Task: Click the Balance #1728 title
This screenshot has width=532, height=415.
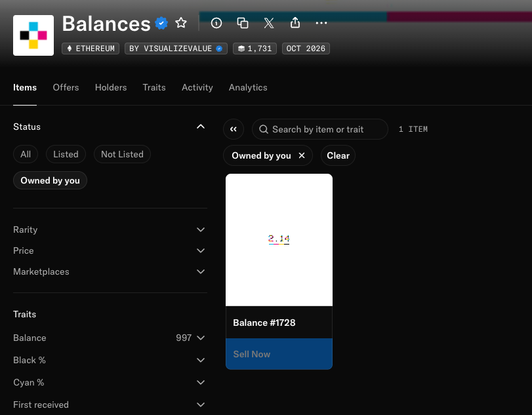Action: (264, 323)
